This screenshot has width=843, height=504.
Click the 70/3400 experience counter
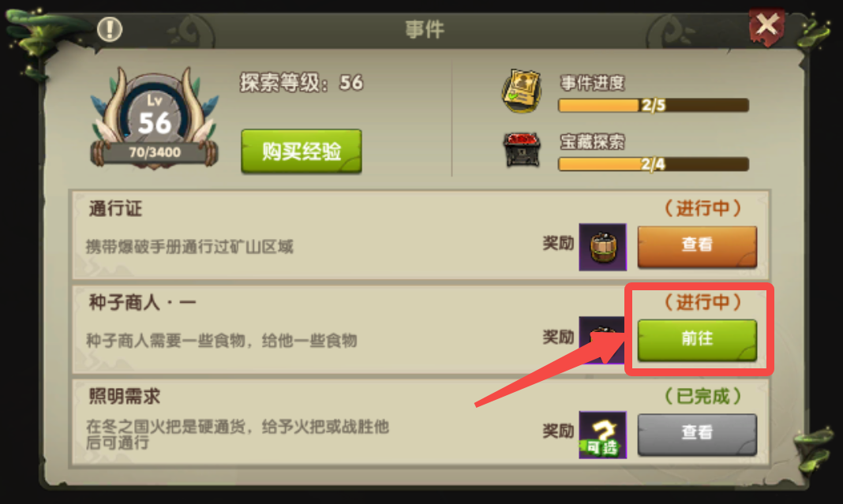point(155,152)
